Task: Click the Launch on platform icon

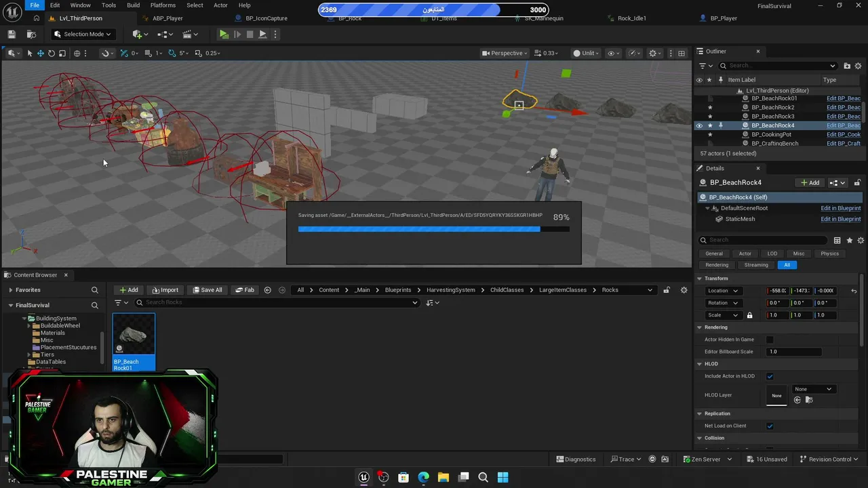Action: coord(262,34)
